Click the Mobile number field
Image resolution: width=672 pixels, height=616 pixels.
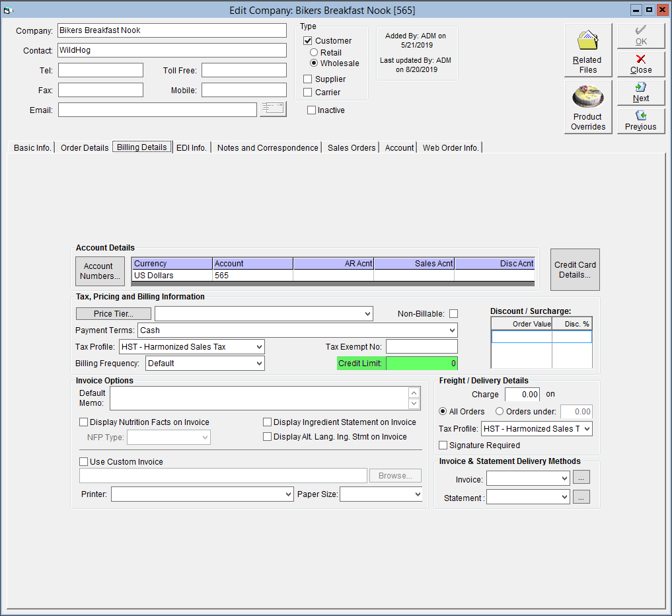(x=244, y=90)
